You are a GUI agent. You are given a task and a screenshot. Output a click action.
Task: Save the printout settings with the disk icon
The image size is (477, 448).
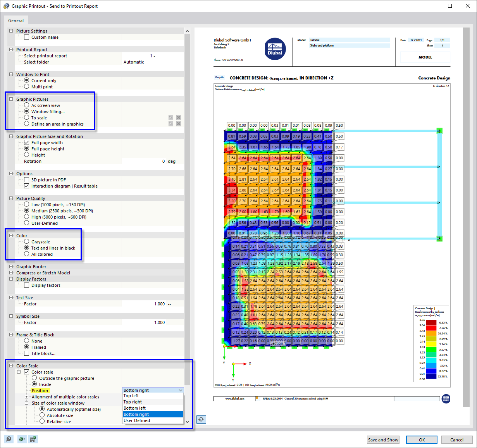(33, 439)
